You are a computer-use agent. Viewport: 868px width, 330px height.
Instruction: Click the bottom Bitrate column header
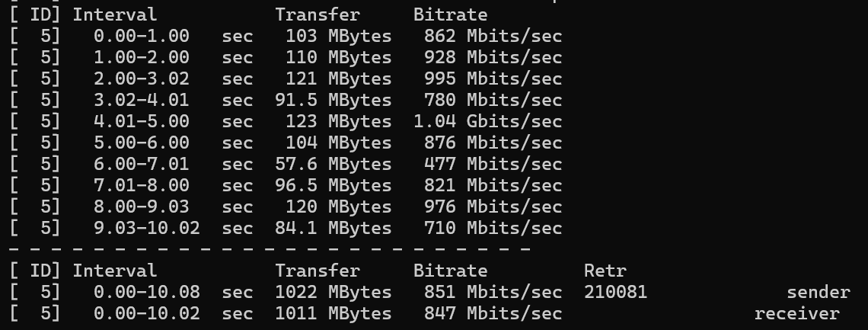click(451, 271)
